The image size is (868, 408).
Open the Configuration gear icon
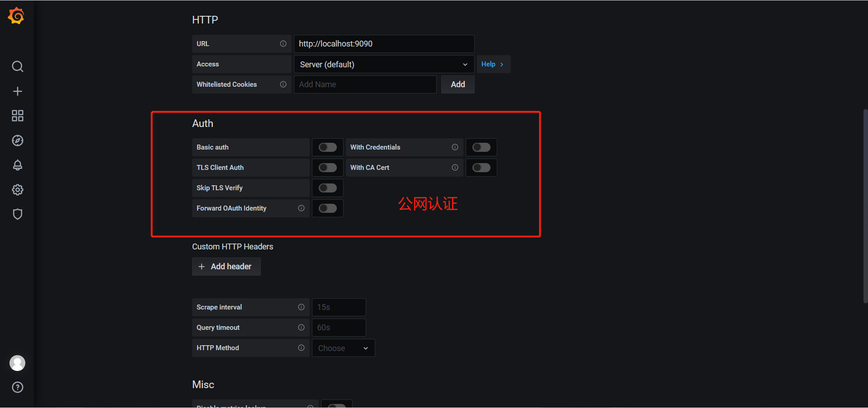click(x=17, y=190)
